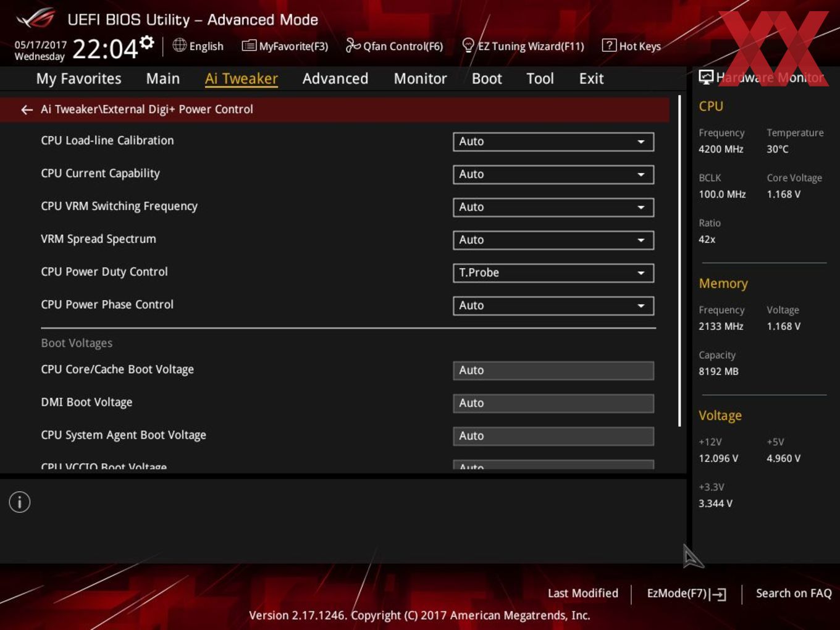Select CPU System Agent Boot Voltage label
Viewport: 840px width, 630px height.
pos(124,435)
